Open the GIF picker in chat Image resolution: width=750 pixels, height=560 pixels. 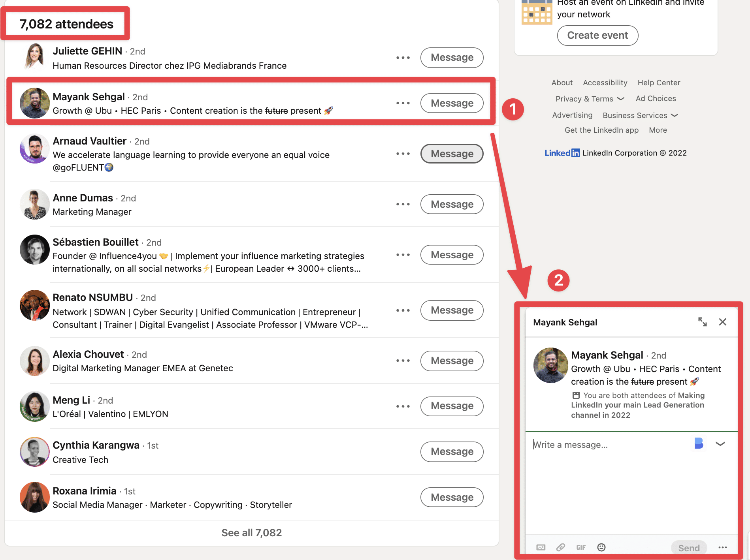coord(581,547)
